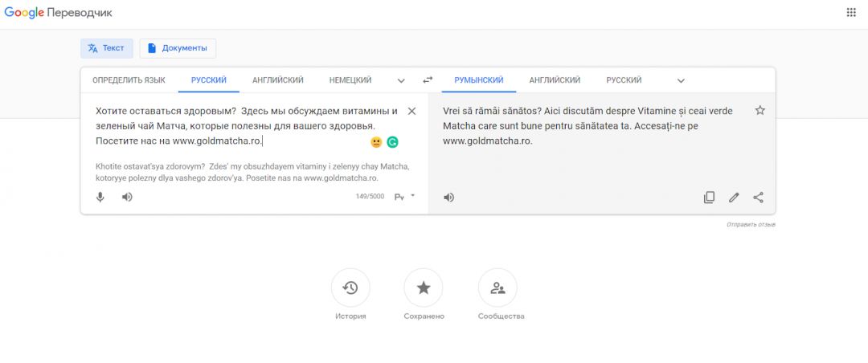Click into the Russian source text field

[x=247, y=125]
